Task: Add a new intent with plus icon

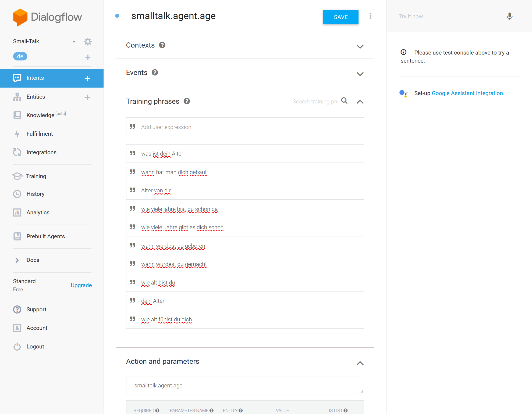Action: (x=87, y=78)
